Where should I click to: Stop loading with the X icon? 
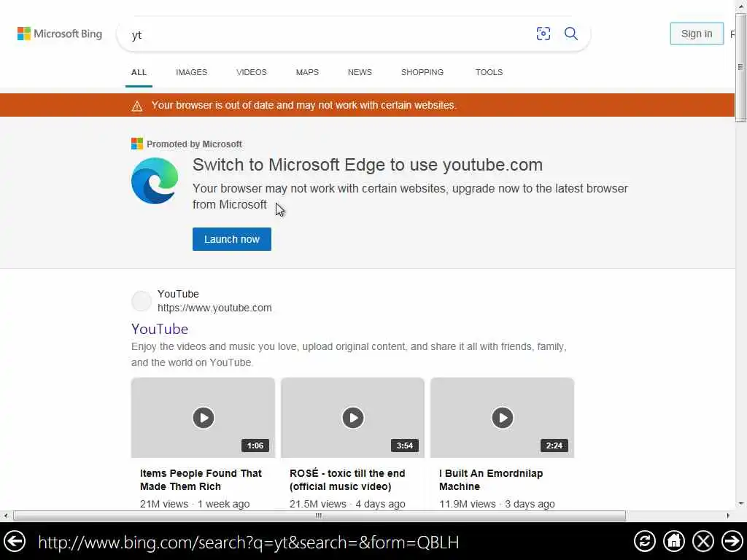pyautogui.click(x=703, y=542)
